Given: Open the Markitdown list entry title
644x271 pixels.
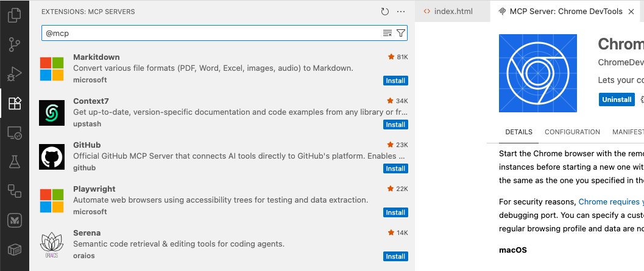Looking at the screenshot, I should pyautogui.click(x=96, y=57).
